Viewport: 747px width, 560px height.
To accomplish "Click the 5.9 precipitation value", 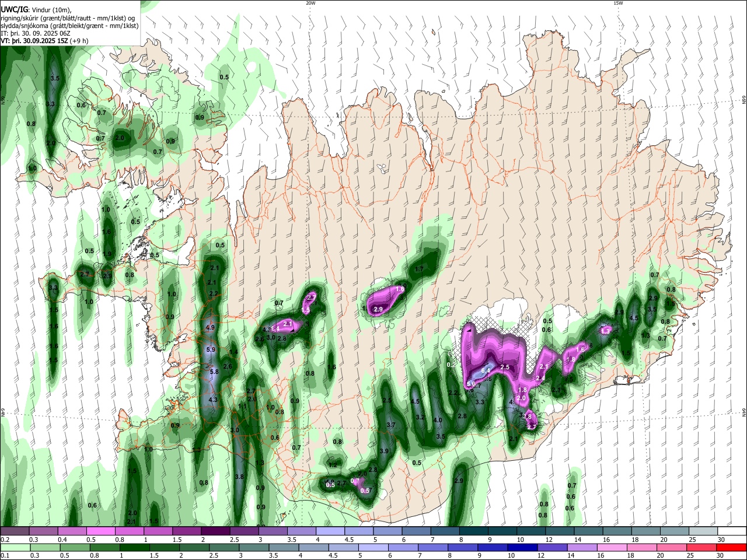I will (211, 349).
